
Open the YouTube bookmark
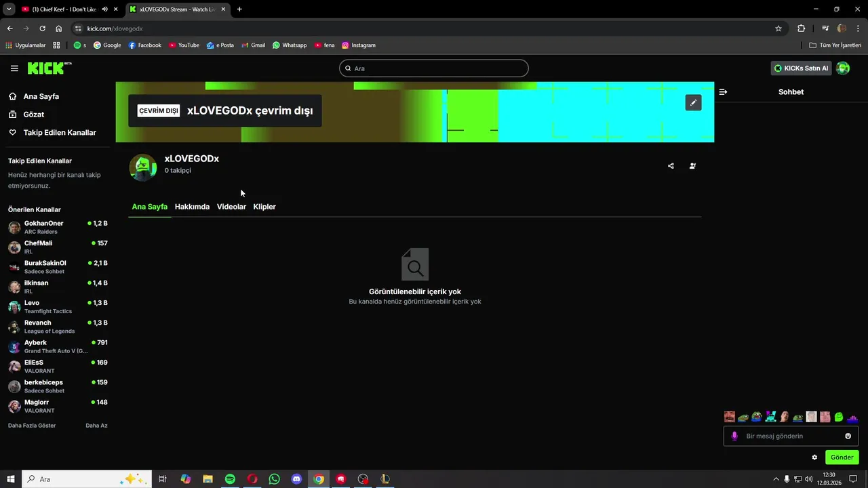184,45
